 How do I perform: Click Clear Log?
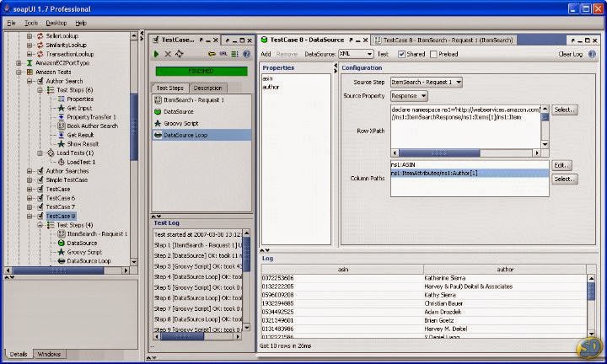(570, 54)
